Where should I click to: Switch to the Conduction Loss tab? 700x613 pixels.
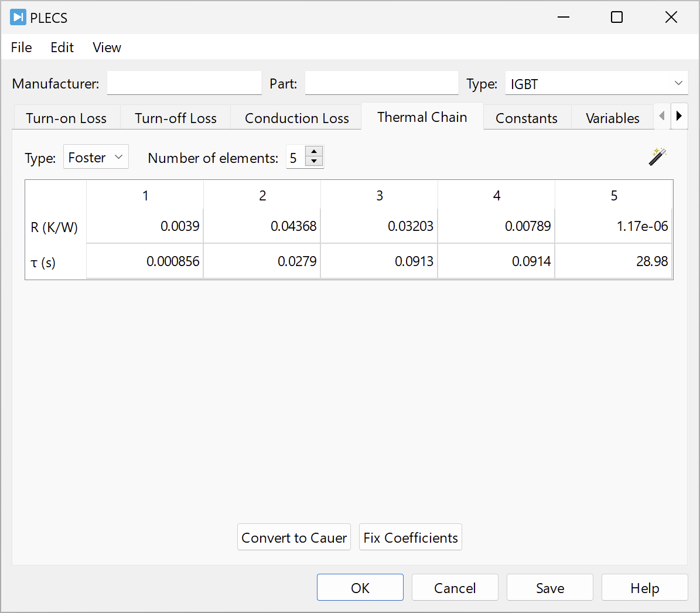(x=296, y=118)
